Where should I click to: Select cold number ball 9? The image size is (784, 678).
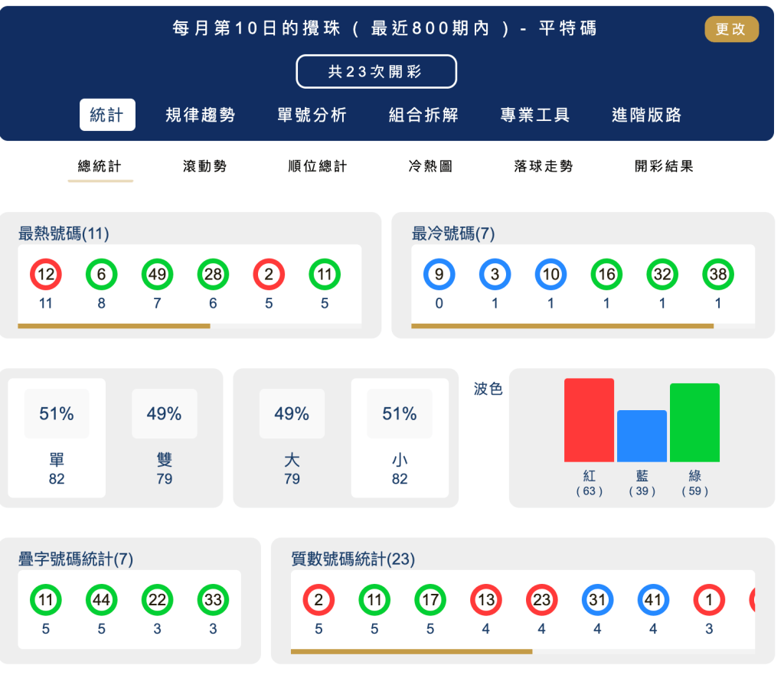point(438,274)
